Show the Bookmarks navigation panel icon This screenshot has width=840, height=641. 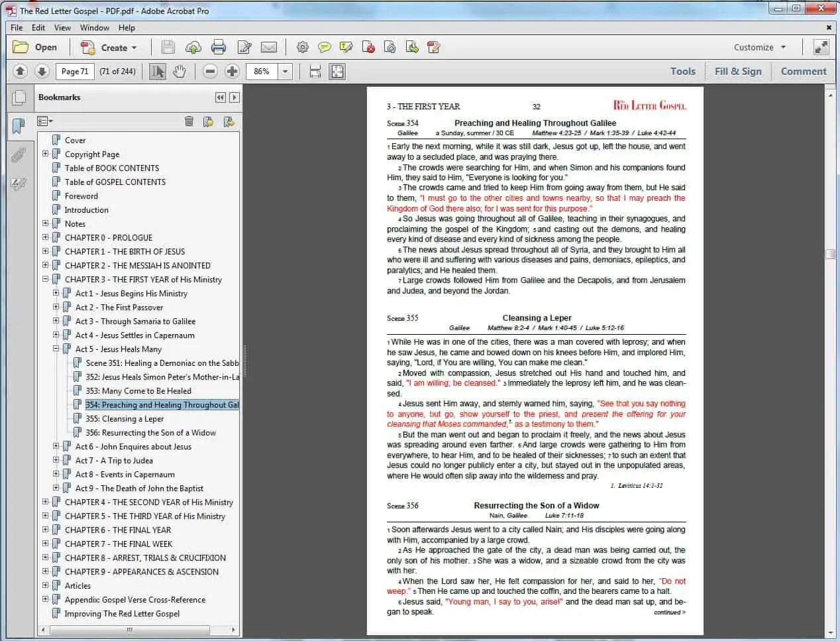pos(19,125)
